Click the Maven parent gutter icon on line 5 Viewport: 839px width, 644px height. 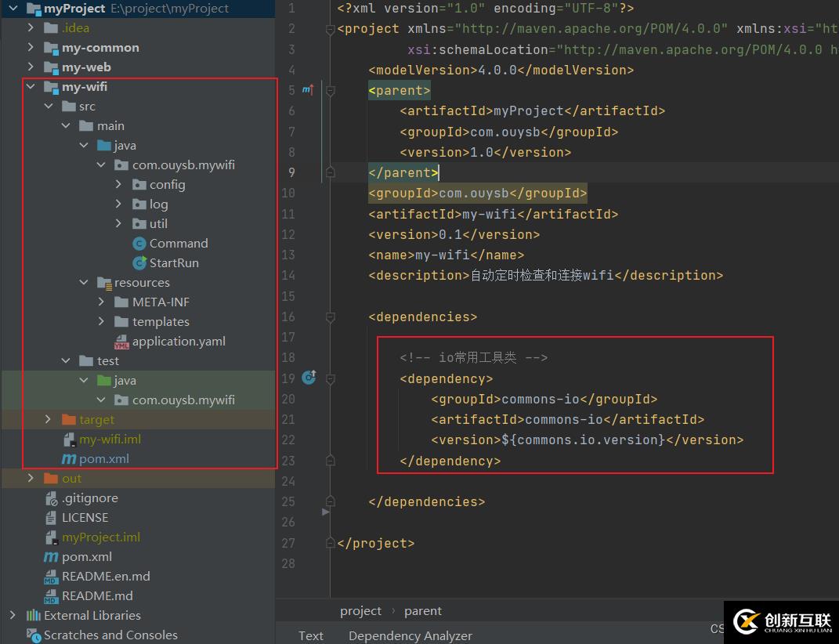[308, 90]
